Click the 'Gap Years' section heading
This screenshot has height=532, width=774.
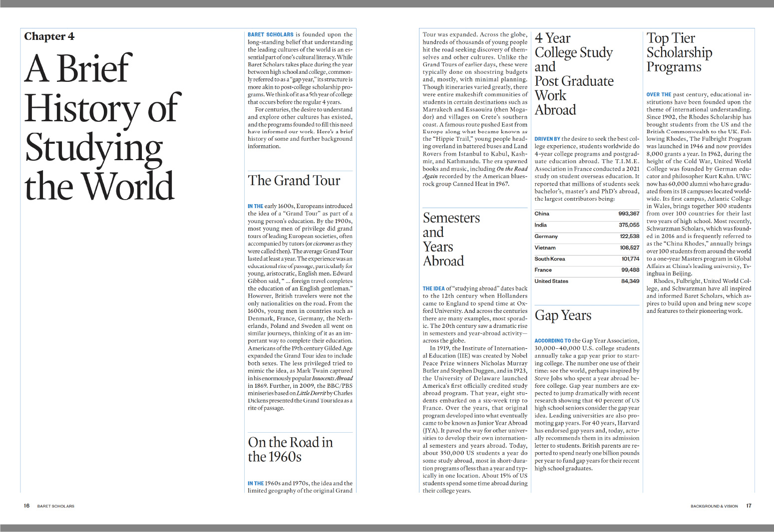(x=563, y=315)
